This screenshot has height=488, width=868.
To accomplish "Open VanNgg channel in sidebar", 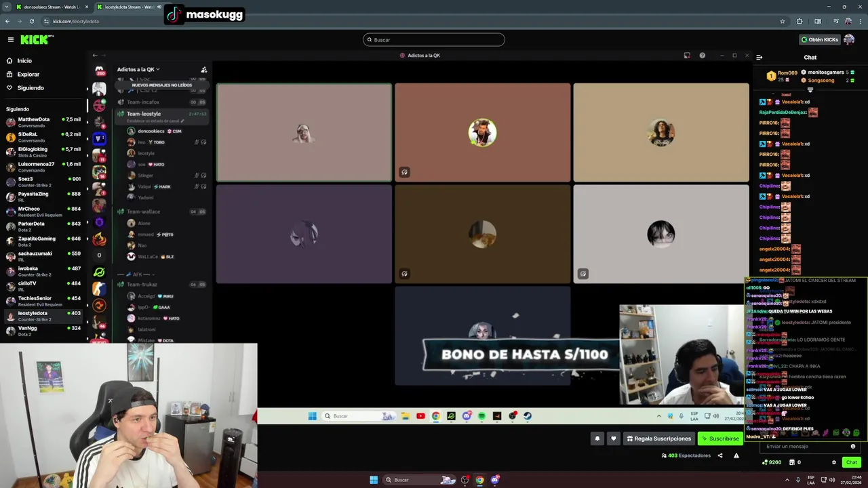I will click(x=43, y=331).
